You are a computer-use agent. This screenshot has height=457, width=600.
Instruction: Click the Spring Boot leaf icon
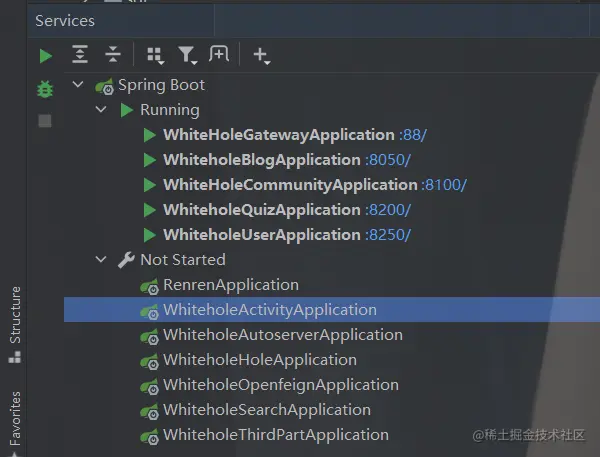[x=104, y=86]
